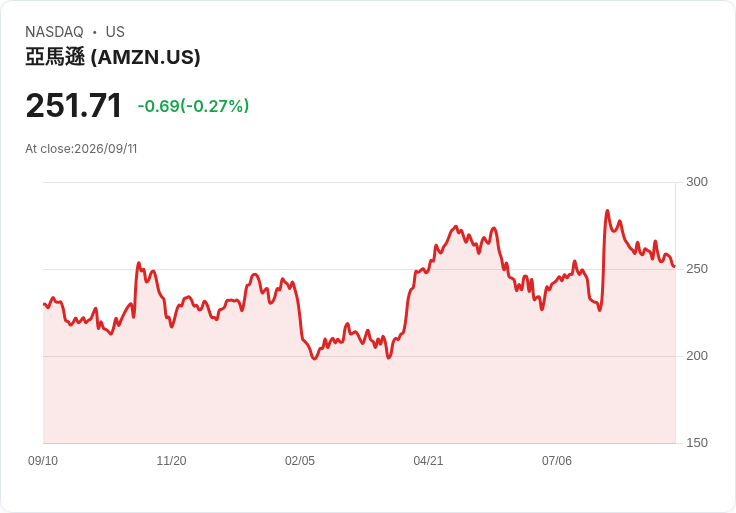Image resolution: width=736 pixels, height=513 pixels.
Task: Click the 04/21 date axis label
Action: [428, 461]
